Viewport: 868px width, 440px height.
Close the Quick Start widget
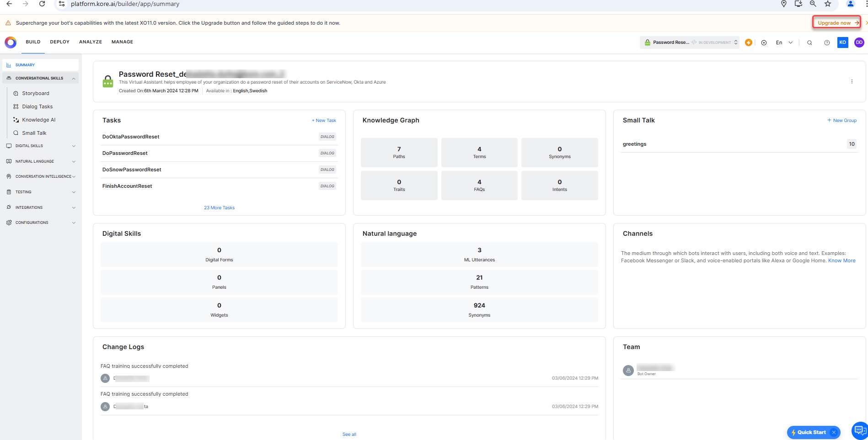(834, 432)
